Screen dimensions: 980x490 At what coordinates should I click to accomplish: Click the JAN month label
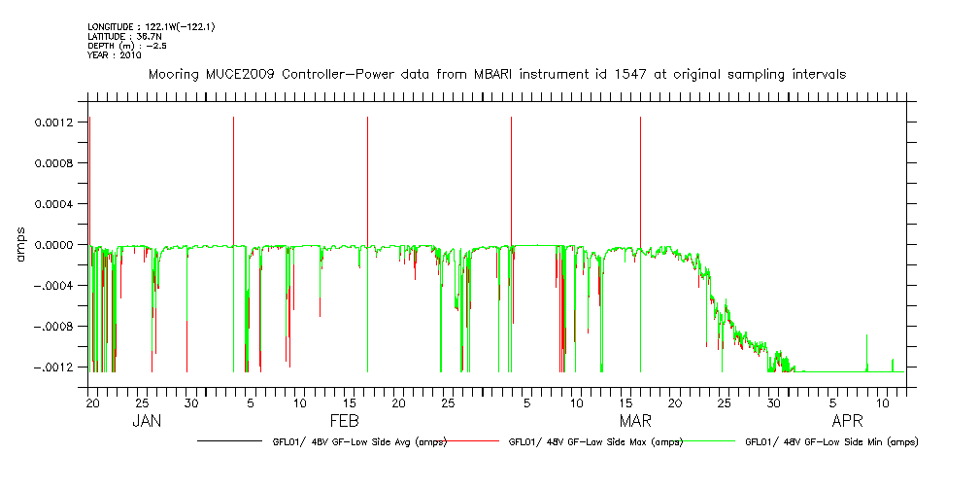click(146, 421)
